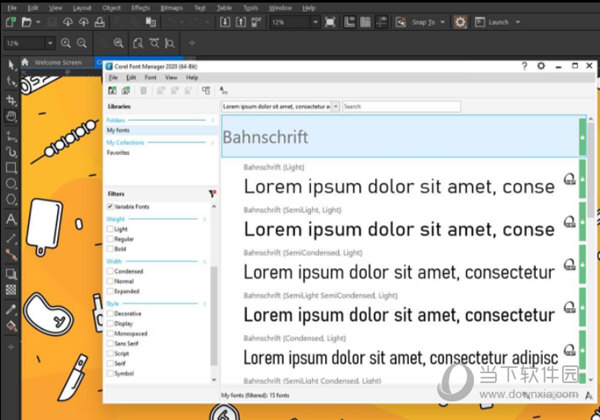Check the Bold weight filter
This screenshot has width=600, height=420.
click(110, 249)
